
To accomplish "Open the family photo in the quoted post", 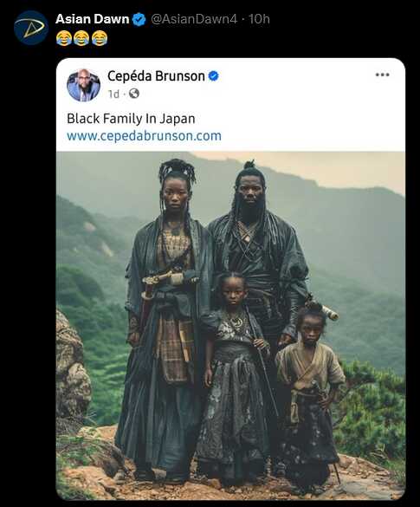I will (x=230, y=326).
